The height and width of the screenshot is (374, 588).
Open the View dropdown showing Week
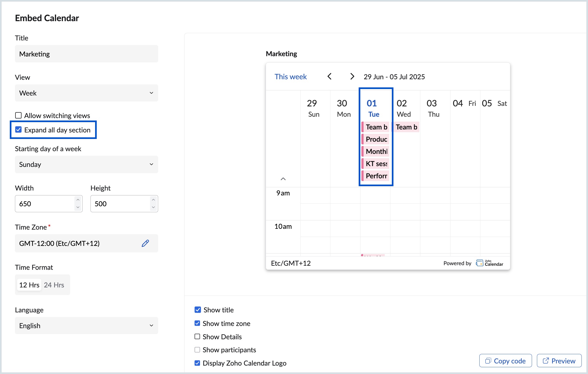(x=86, y=93)
